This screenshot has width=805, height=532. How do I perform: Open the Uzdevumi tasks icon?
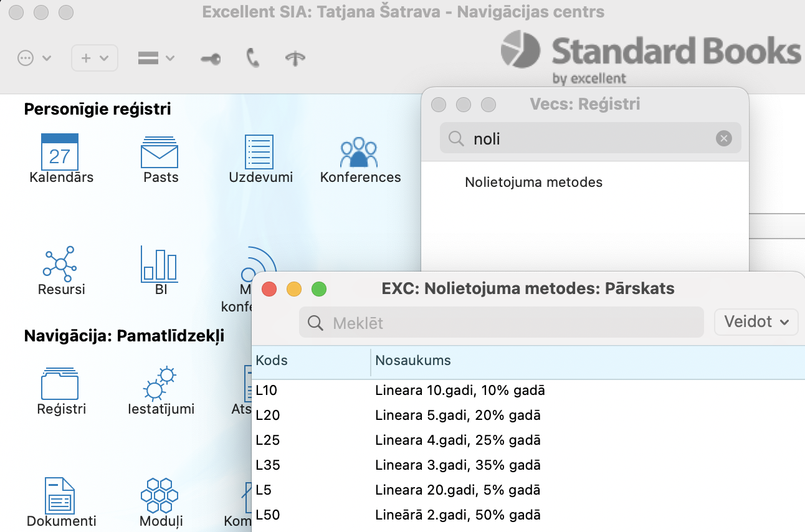point(259,151)
